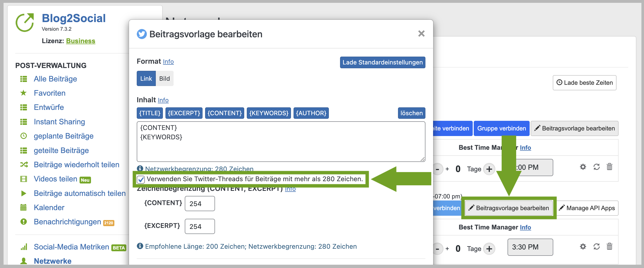Click info icon beside Netzwerkbegrenzung text
This screenshot has width=644, height=268.
(x=140, y=168)
